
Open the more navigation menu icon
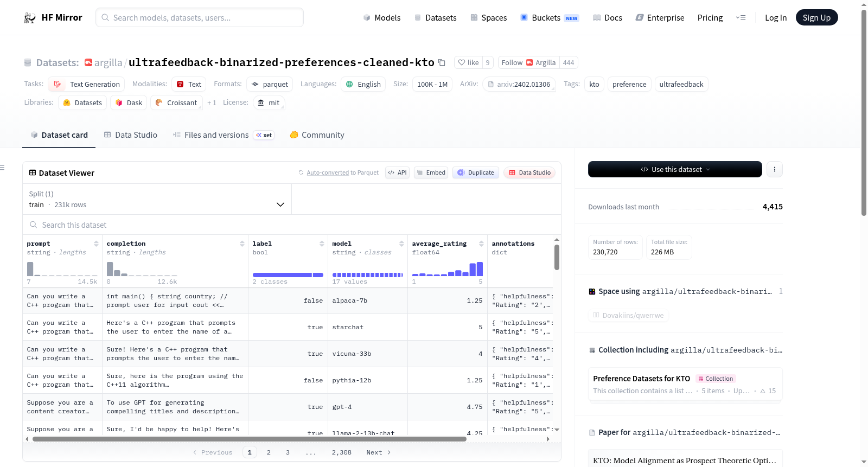pos(741,18)
